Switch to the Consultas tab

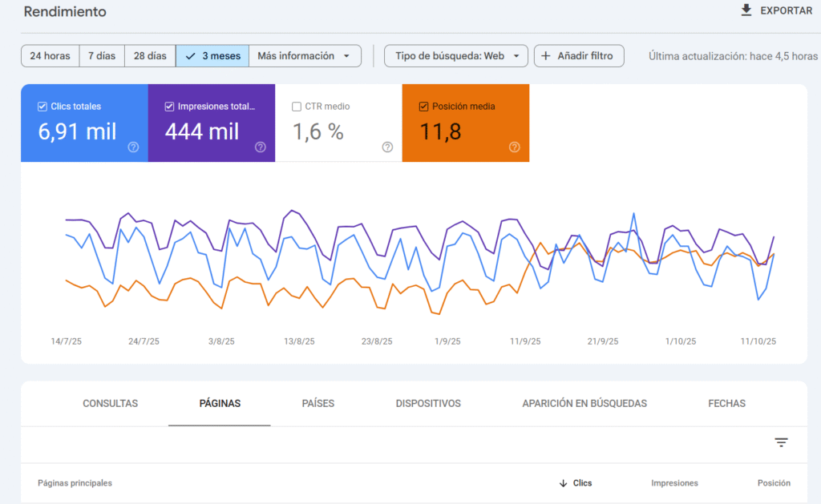tap(110, 403)
